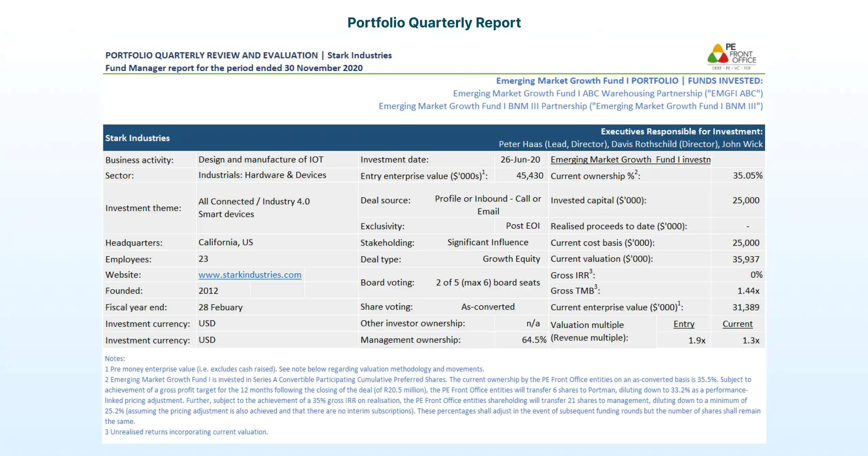Select the Stark Industries header banner text
This screenshot has height=456, width=868.
(x=137, y=138)
